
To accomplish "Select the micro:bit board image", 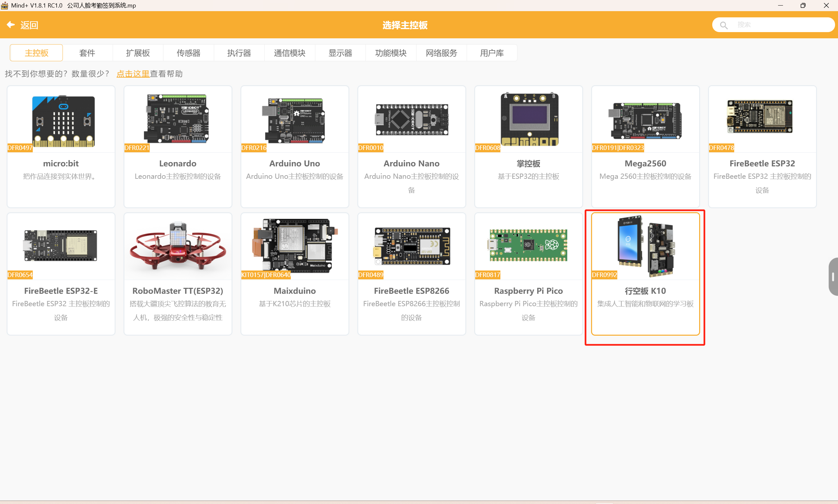I will pos(63,121).
